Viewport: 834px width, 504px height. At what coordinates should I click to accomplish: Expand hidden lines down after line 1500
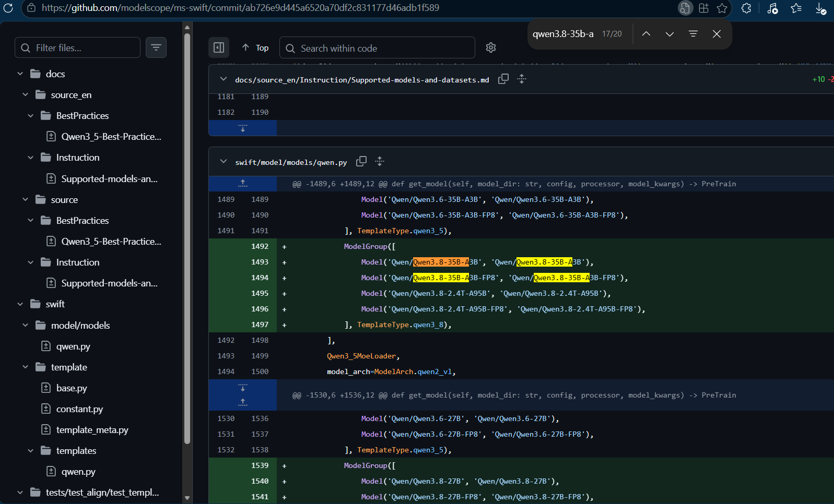click(243, 388)
